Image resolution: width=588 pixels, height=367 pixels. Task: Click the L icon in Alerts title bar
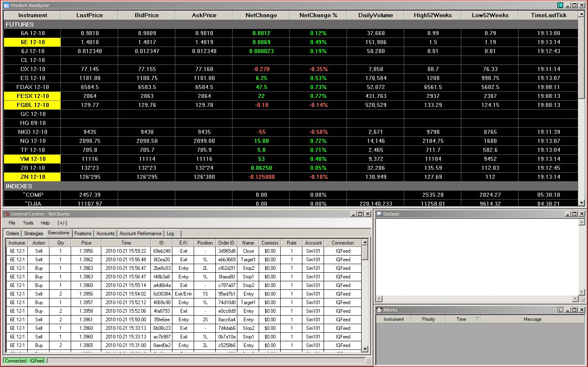[x=560, y=310]
